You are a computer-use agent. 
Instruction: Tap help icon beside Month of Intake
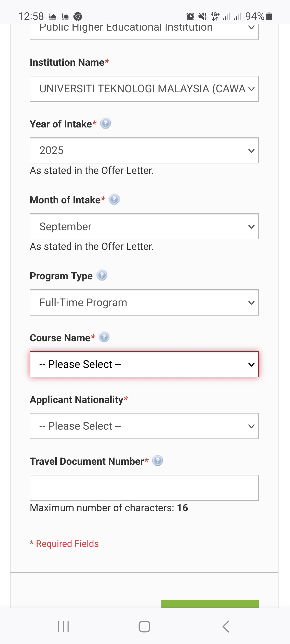(x=114, y=199)
